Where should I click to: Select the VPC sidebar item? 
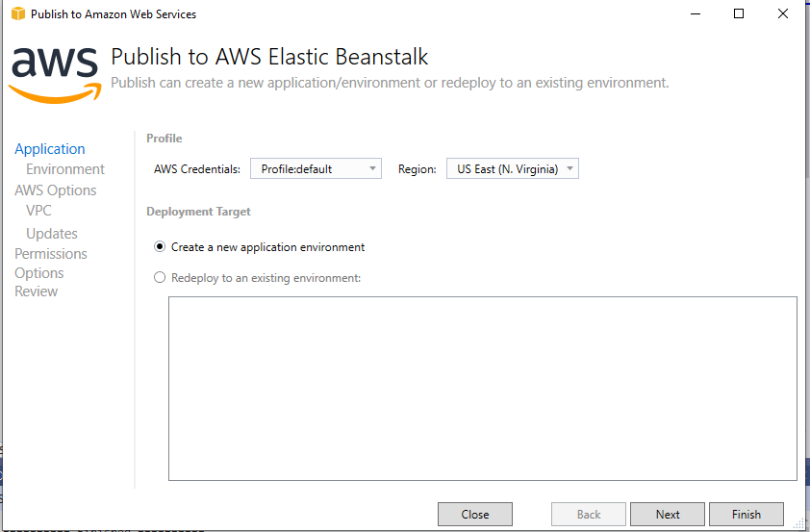point(39,211)
